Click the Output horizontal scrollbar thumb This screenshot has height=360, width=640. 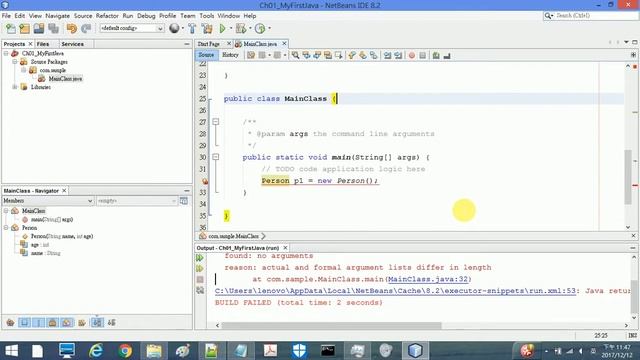point(331,326)
